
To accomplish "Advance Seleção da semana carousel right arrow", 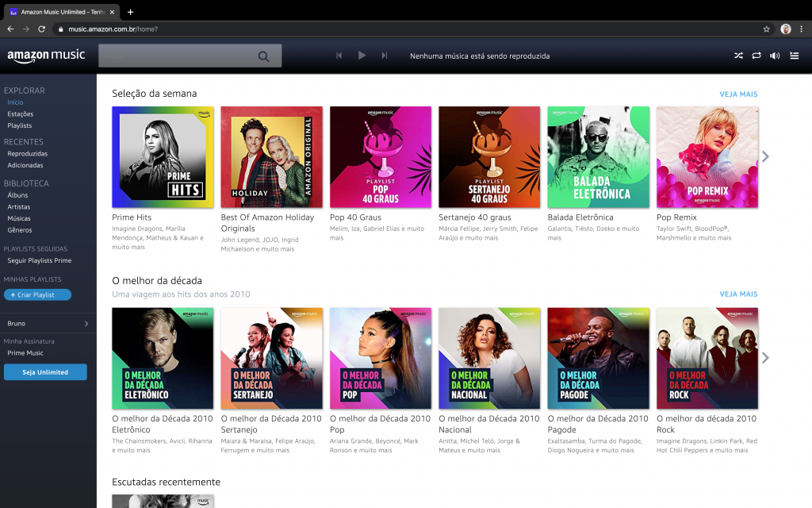I will pyautogui.click(x=765, y=156).
